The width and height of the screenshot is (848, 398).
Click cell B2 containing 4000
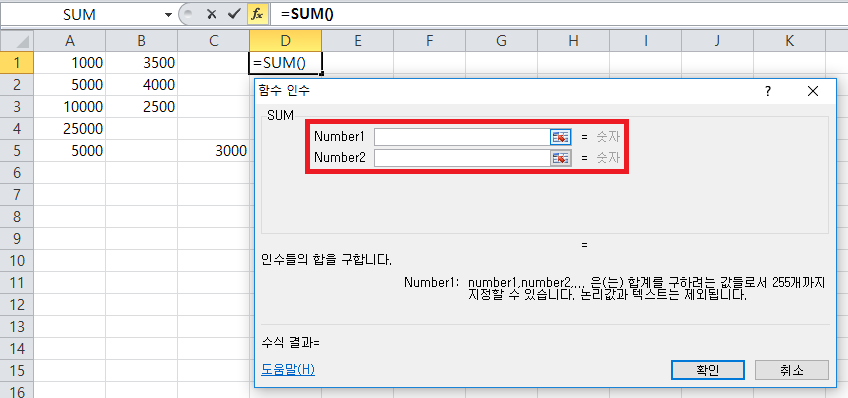[x=142, y=85]
